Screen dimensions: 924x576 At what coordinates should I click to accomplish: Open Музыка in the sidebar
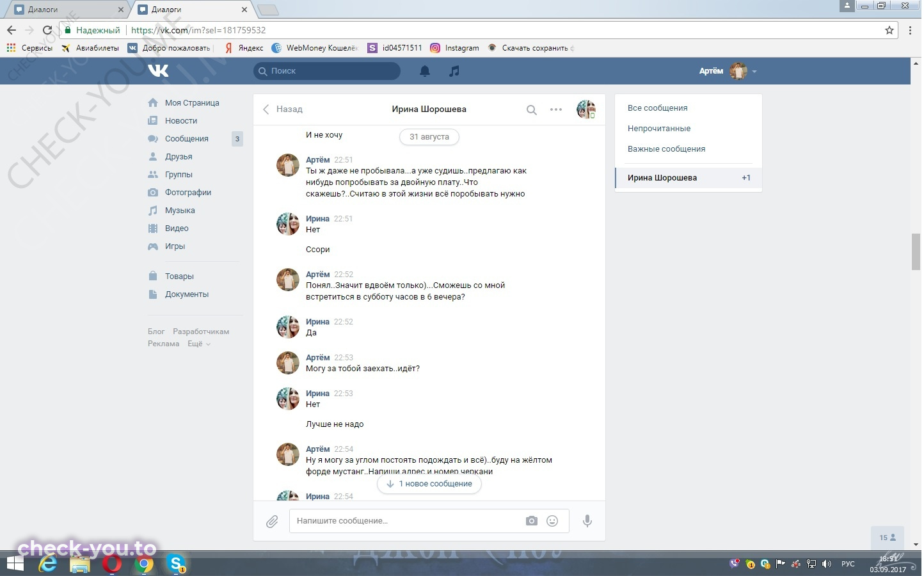tap(172, 211)
